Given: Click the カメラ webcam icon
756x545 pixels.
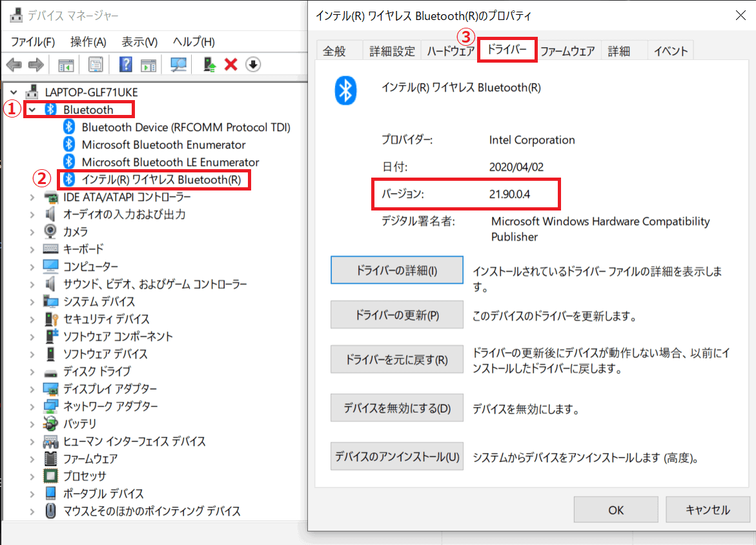Looking at the screenshot, I should tap(50, 232).
